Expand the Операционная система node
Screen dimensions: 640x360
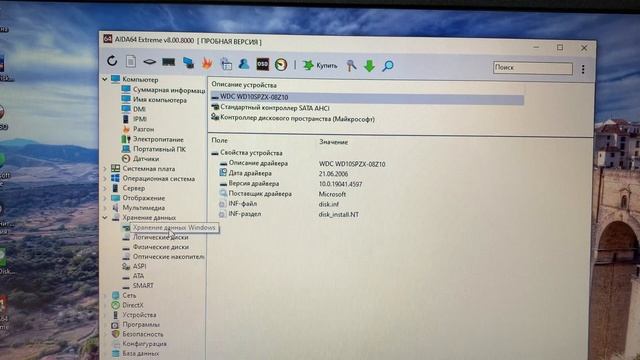(105, 178)
